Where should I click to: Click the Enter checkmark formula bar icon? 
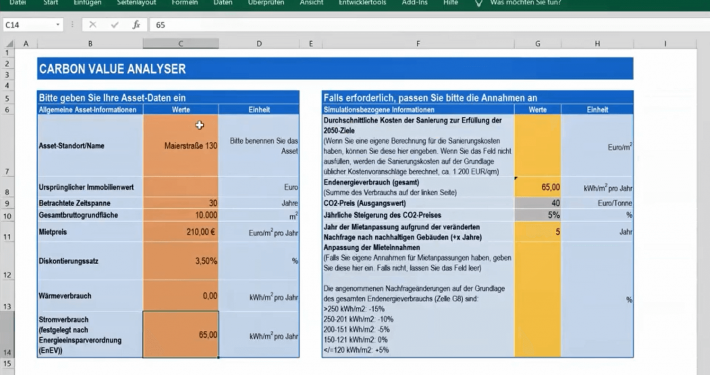point(115,25)
